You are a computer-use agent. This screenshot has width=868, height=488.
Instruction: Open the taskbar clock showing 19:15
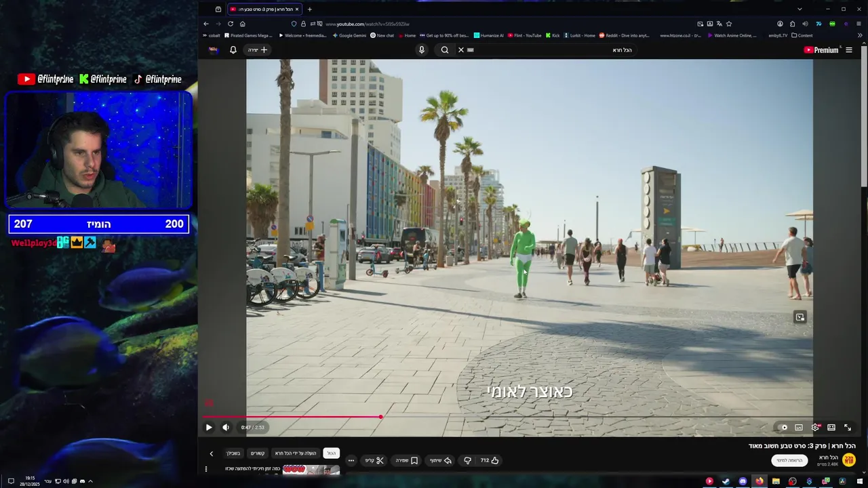[x=30, y=481]
